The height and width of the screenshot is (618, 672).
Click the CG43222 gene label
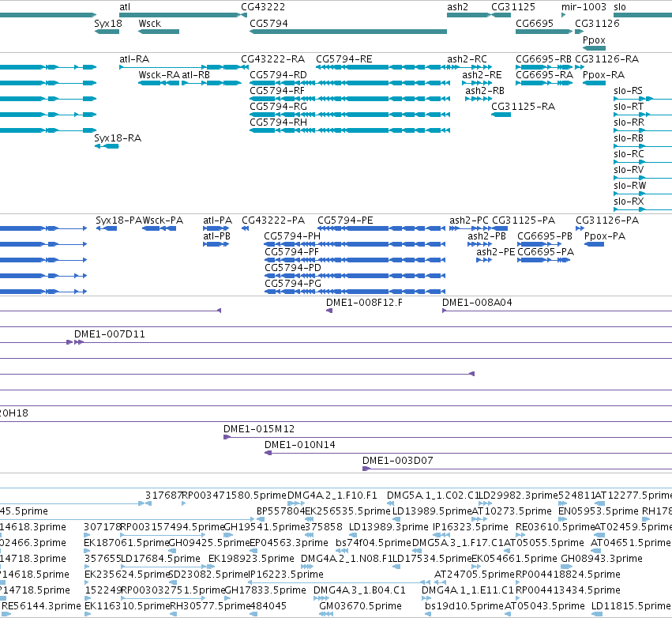(263, 7)
